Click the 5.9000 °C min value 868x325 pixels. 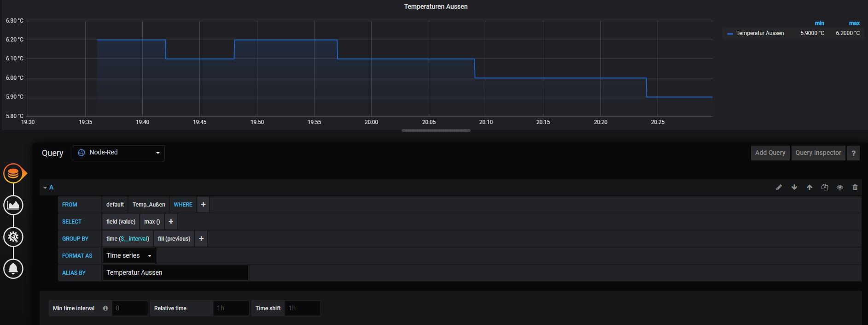pyautogui.click(x=812, y=33)
